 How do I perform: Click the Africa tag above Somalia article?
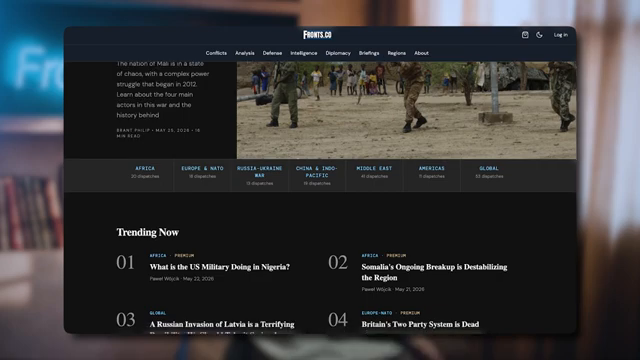click(370, 256)
